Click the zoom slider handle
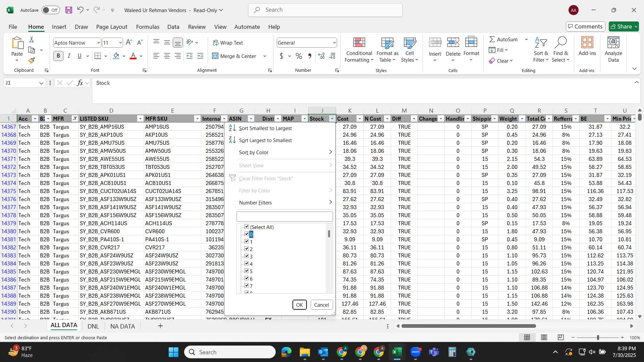 (598, 338)
